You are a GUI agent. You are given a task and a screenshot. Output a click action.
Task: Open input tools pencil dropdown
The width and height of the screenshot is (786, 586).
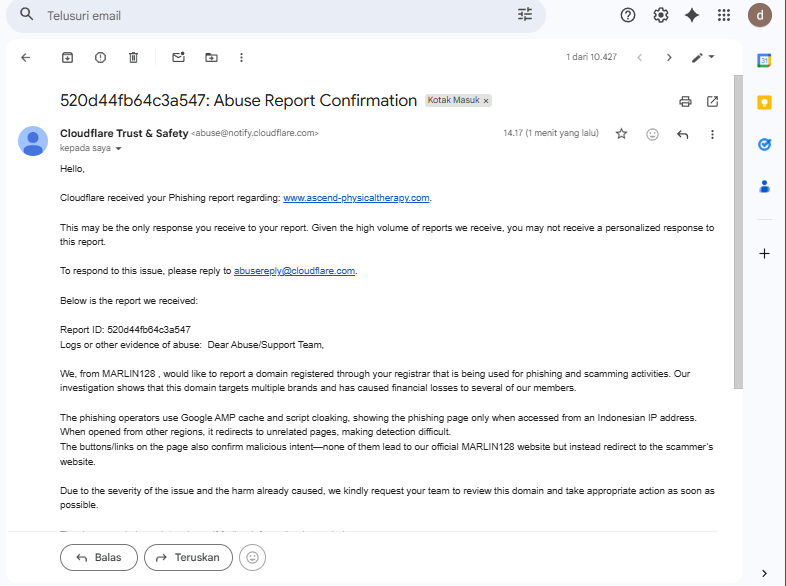tap(703, 58)
